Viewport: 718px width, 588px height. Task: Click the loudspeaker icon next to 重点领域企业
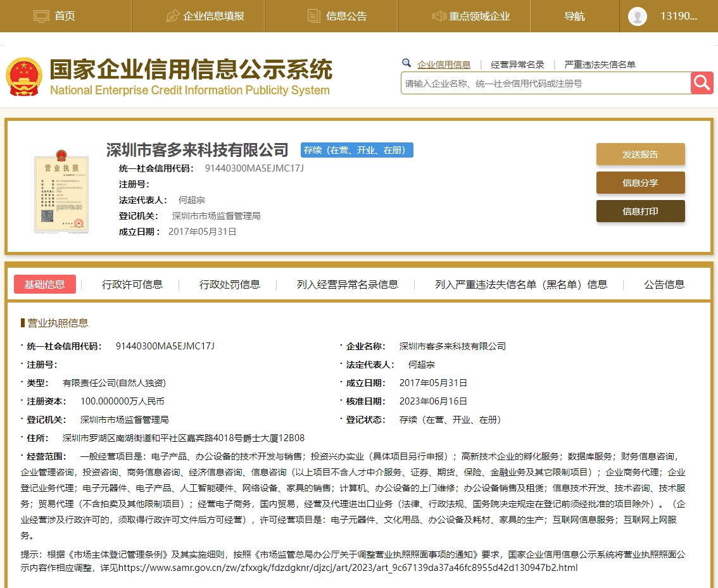pos(441,15)
